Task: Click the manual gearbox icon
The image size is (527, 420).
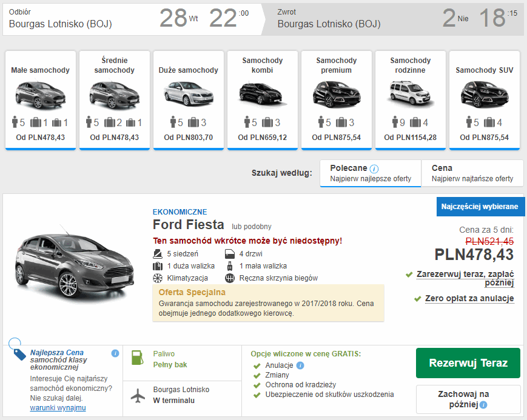Action: 230,278
